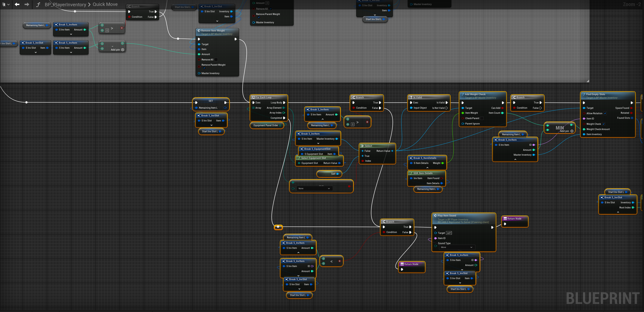
Task: Click the Select node title icon
Action: [362, 146]
